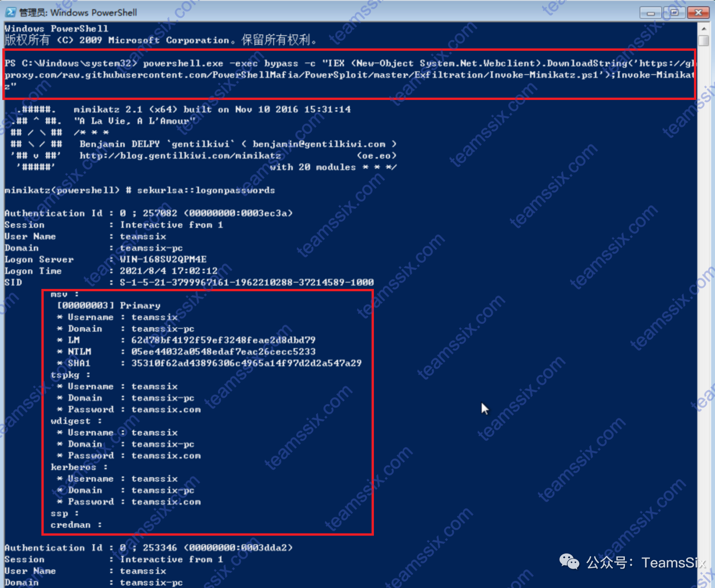Viewport: 715px width, 588px height.
Task: Click the '[00000003] Primary' line
Action: [108, 305]
